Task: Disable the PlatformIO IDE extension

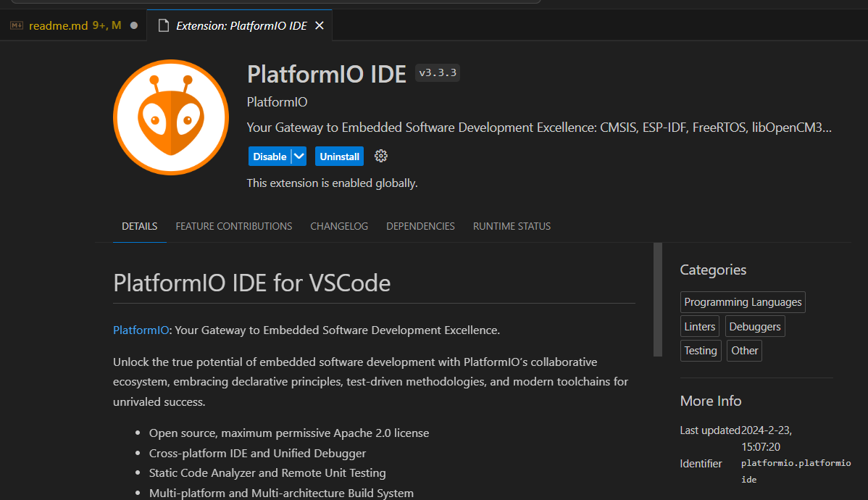Action: pos(270,156)
